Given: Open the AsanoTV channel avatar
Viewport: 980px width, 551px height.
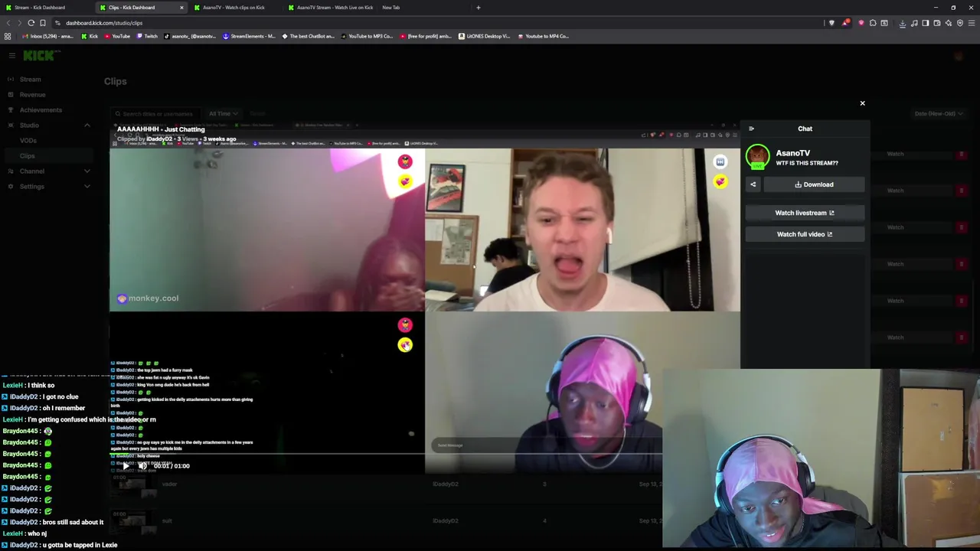Looking at the screenshot, I should (x=758, y=157).
